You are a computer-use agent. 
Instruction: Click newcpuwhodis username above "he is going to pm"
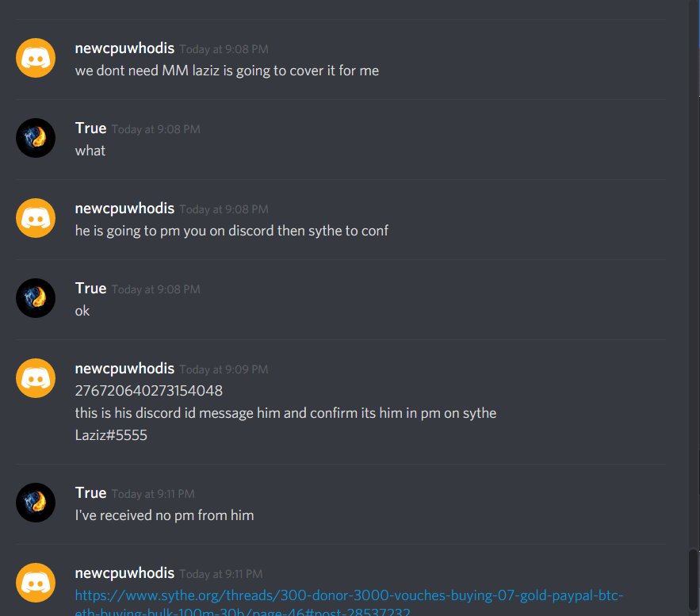(x=124, y=208)
